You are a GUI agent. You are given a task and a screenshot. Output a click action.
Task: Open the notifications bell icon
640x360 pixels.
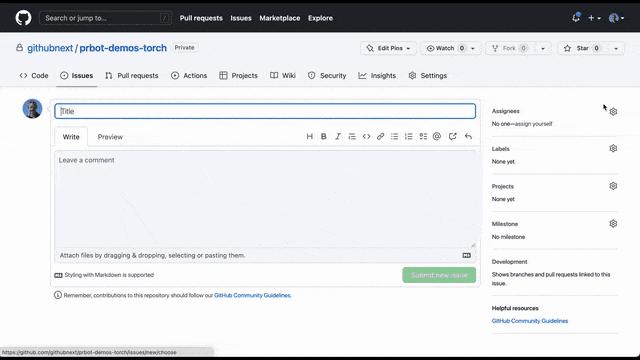[x=576, y=18]
